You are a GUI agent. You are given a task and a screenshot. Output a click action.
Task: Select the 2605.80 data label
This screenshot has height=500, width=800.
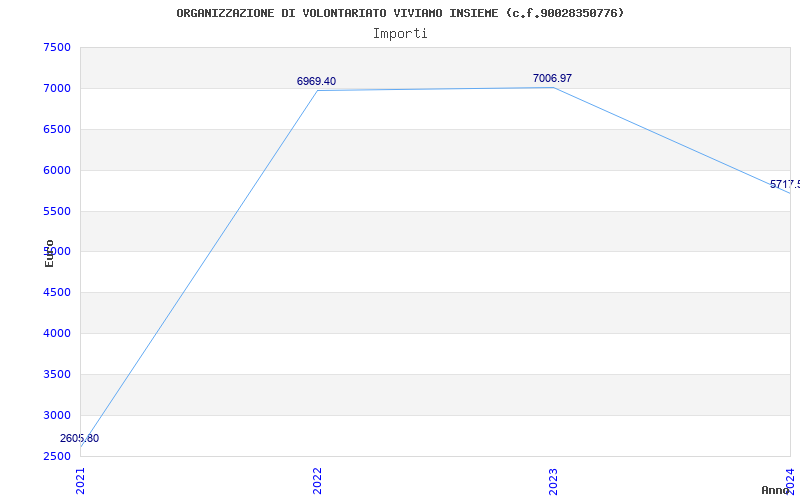click(80, 438)
